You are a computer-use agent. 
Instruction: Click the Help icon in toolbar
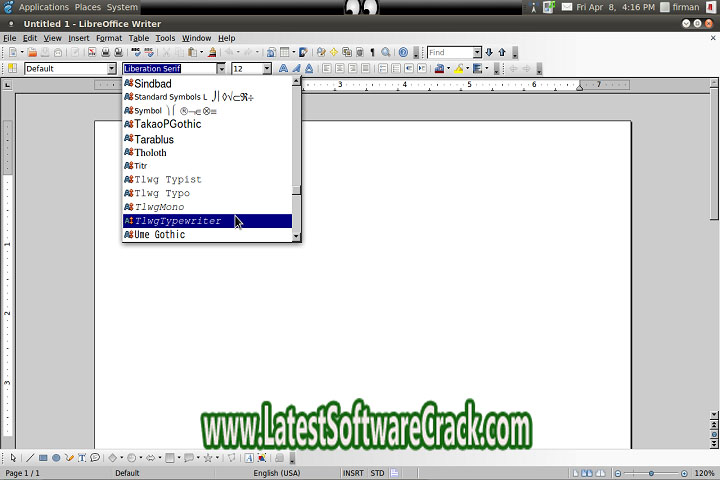(x=403, y=52)
